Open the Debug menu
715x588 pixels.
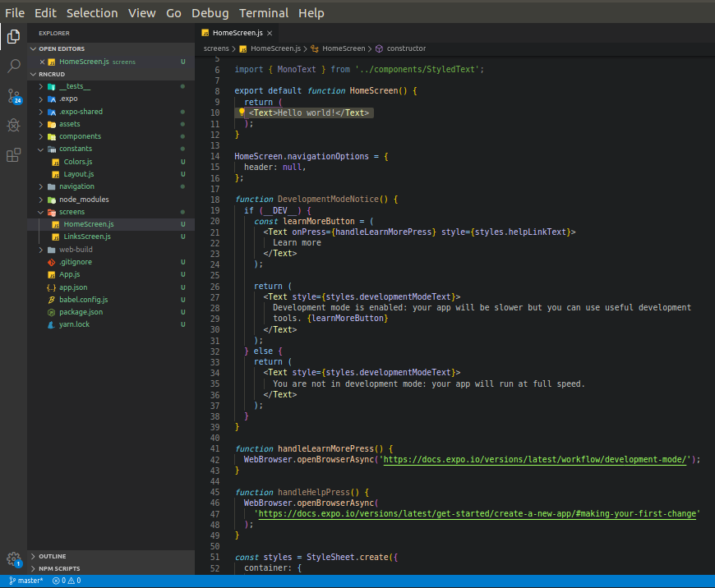(x=210, y=12)
